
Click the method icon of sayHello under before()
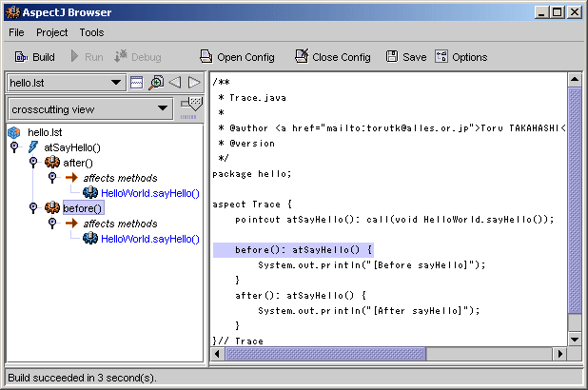[90, 238]
